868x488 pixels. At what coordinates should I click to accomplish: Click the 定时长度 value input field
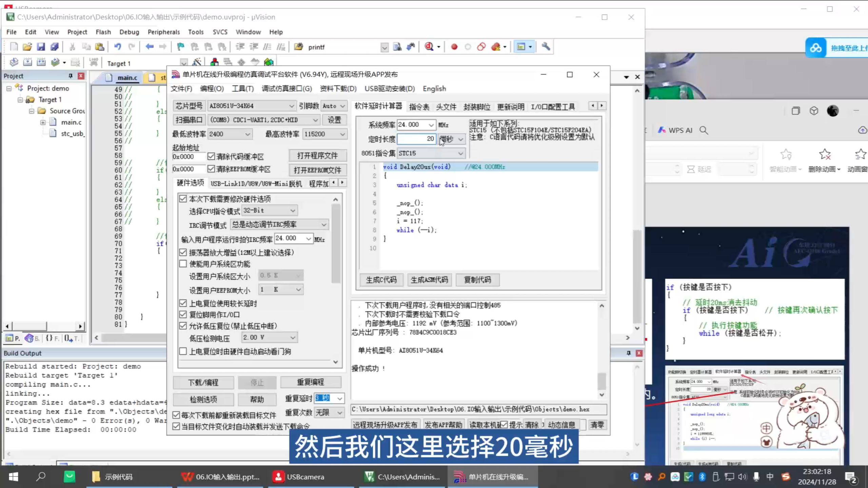(x=416, y=139)
